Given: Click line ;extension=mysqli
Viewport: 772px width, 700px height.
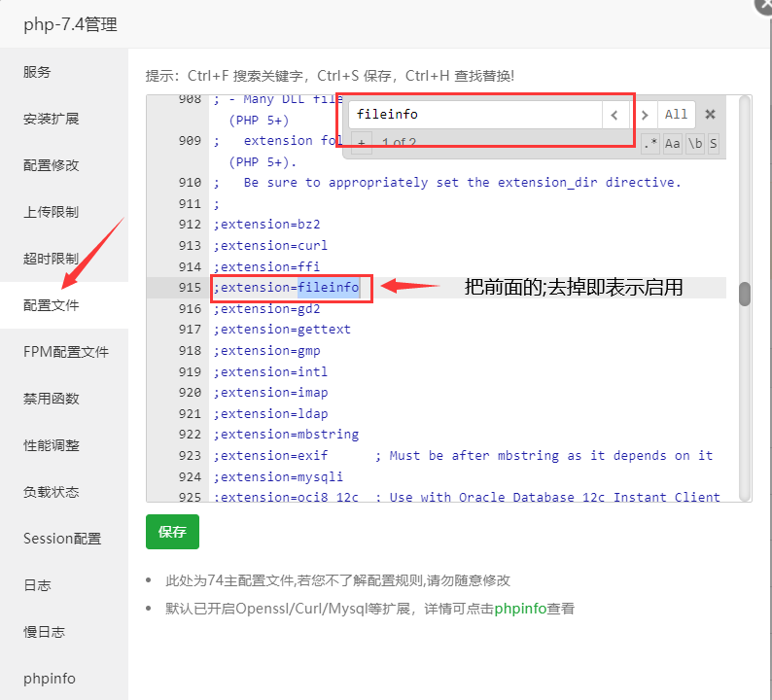Looking at the screenshot, I should pyautogui.click(x=278, y=476).
